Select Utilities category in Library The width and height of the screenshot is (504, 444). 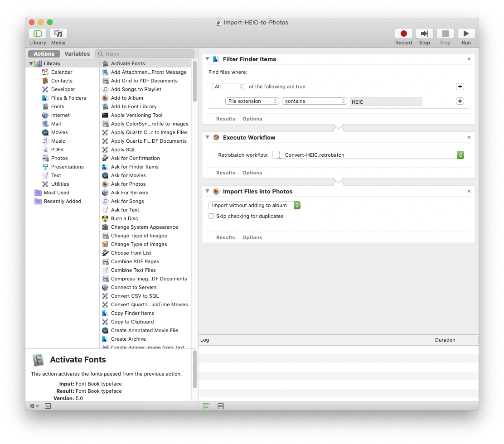(60, 184)
